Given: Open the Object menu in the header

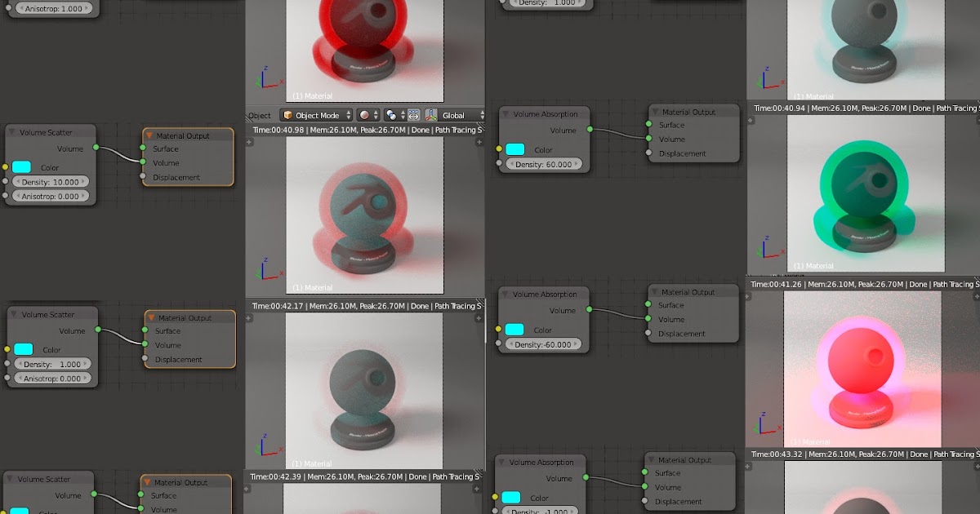Looking at the screenshot, I should click(260, 115).
